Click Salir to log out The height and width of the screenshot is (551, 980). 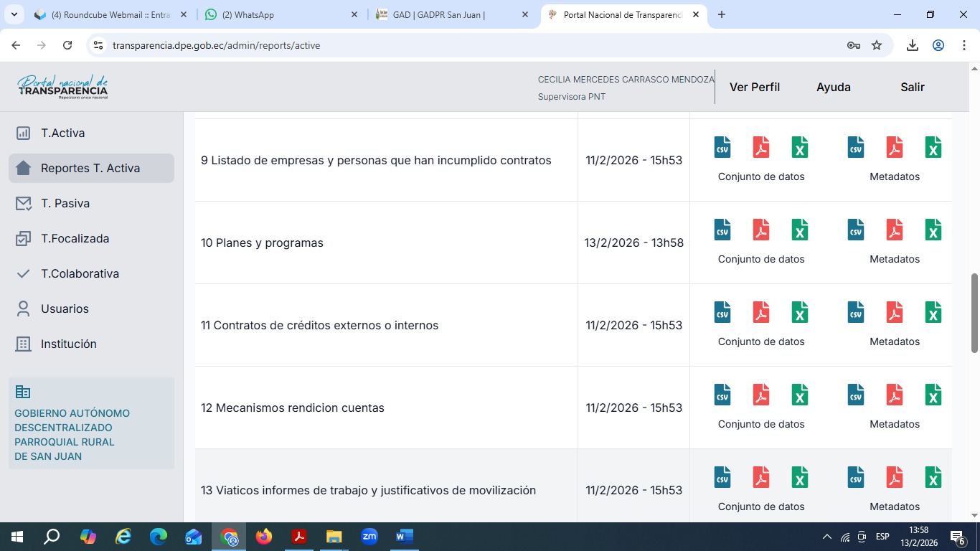click(913, 87)
